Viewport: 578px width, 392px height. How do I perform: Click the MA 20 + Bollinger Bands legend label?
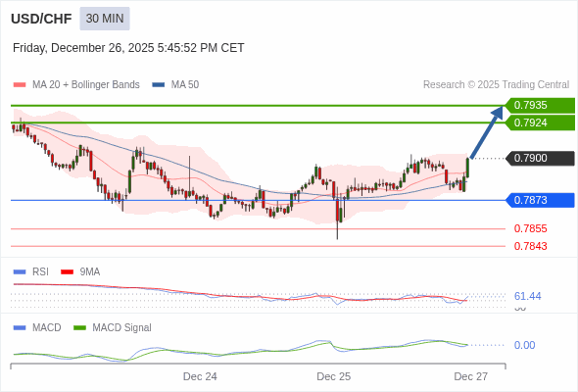(x=86, y=85)
